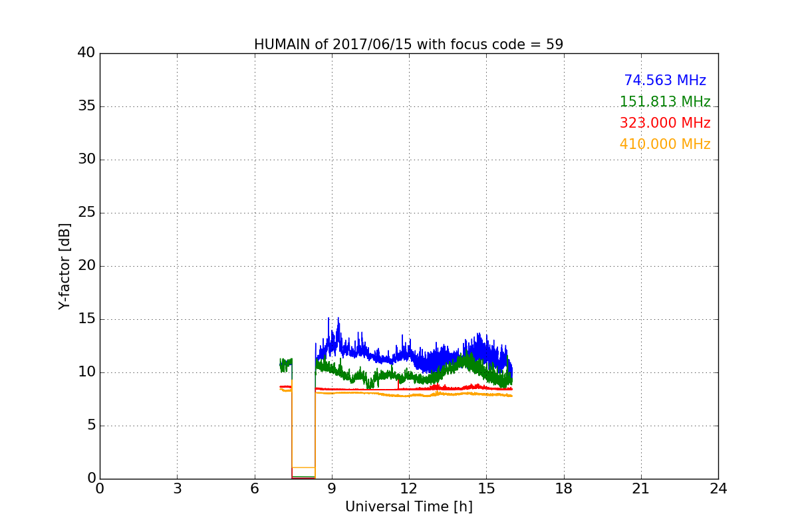Click the chart title HUMAIN of 2017/06/15
The height and width of the screenshot is (532, 798).
(x=408, y=45)
